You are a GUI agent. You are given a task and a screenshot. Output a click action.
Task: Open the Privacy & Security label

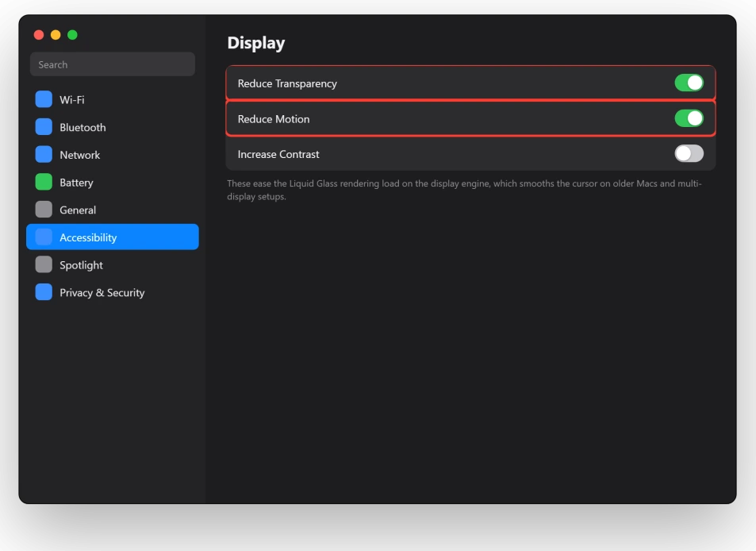(x=102, y=293)
